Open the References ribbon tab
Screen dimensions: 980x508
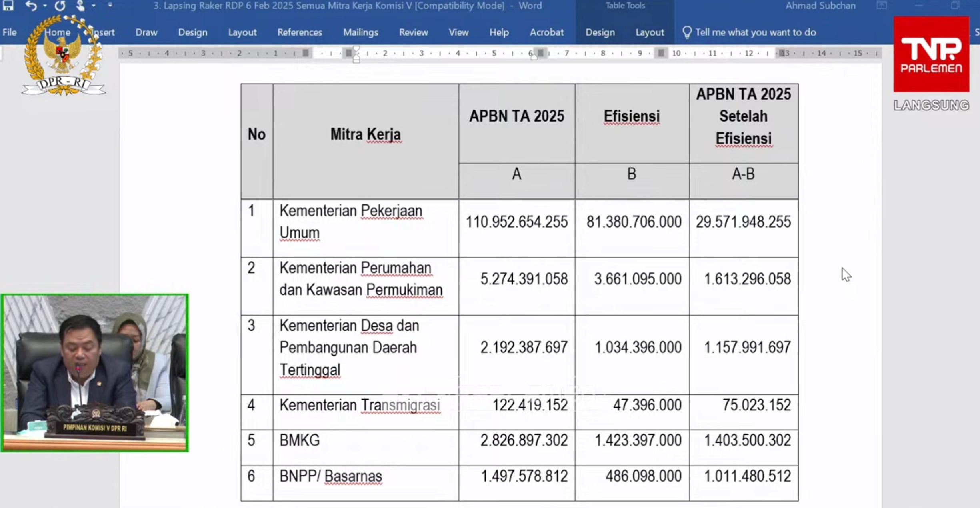pos(300,32)
